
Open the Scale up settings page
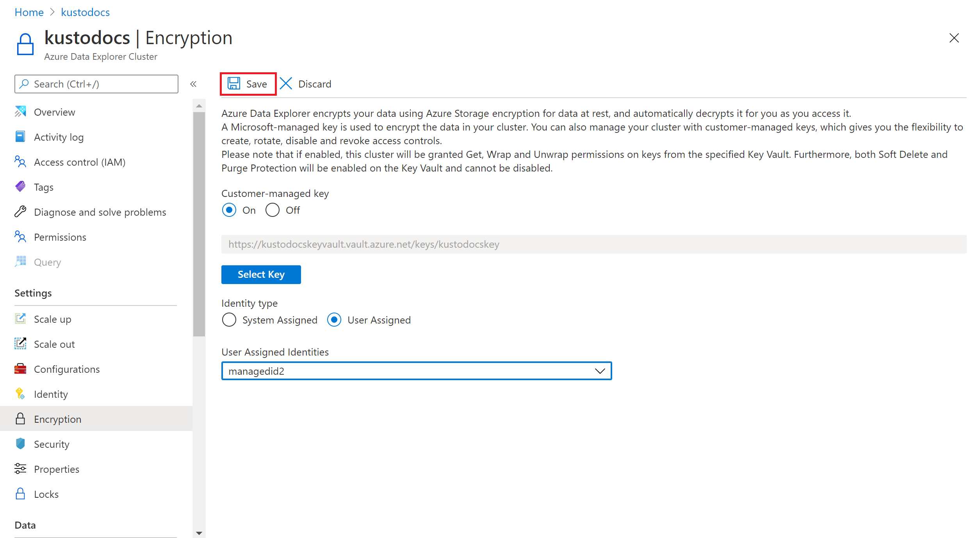tap(52, 319)
